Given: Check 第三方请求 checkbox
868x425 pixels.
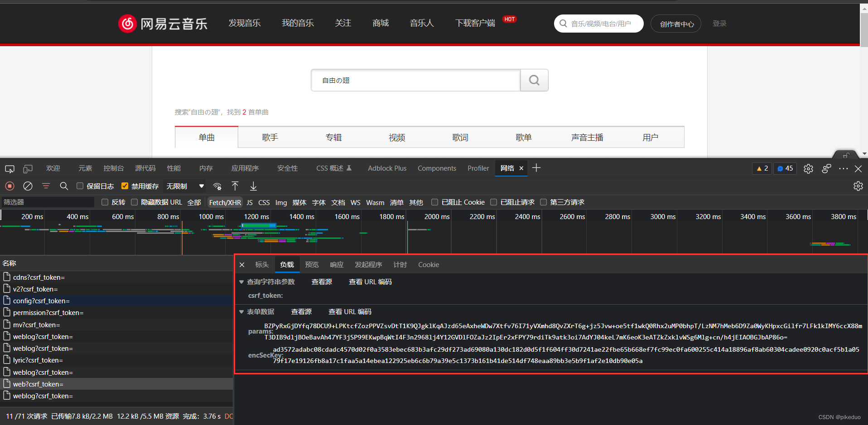Looking at the screenshot, I should [x=543, y=202].
